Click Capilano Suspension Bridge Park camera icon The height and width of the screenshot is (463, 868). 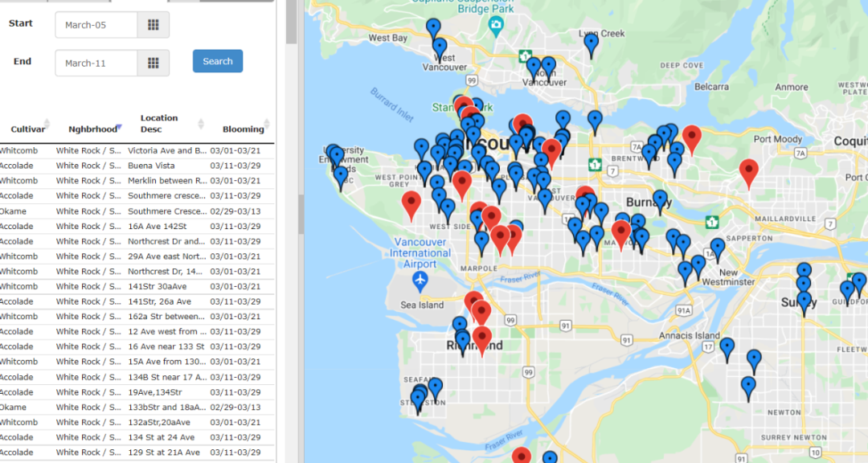tap(496, 25)
